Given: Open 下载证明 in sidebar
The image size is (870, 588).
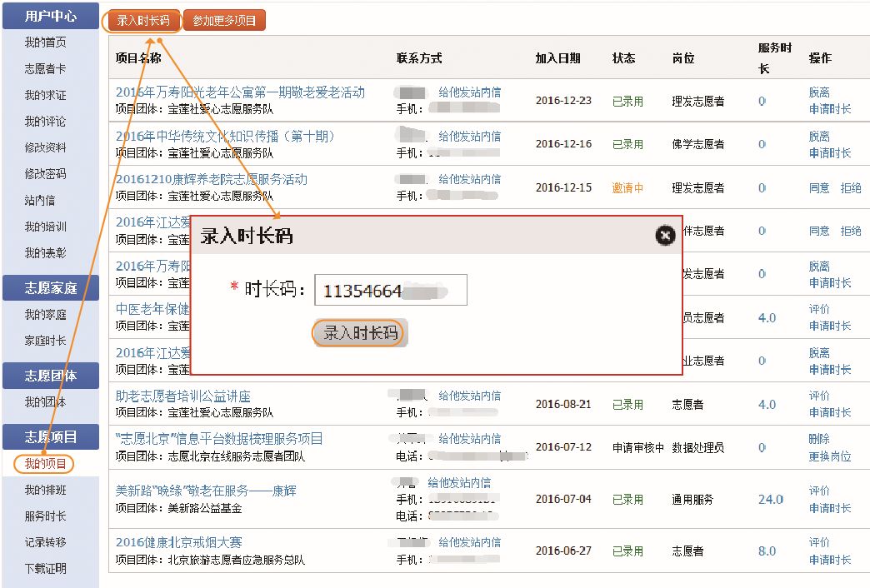Looking at the screenshot, I should pos(46,569).
